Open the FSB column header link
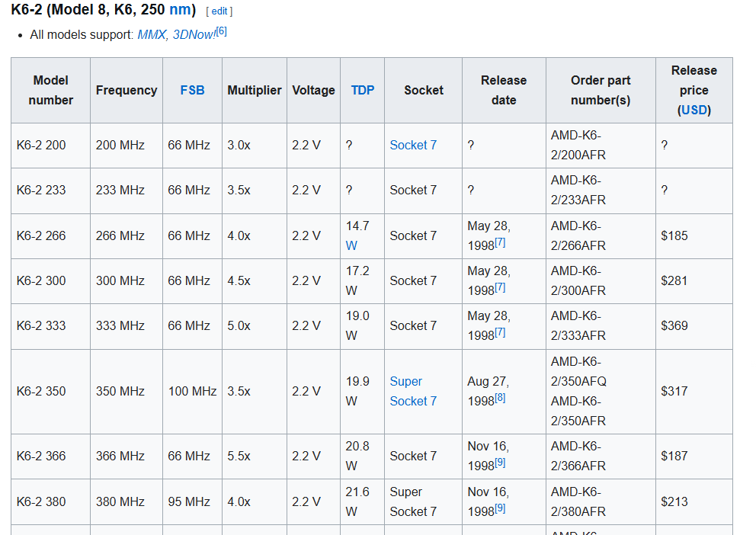Image resolution: width=756 pixels, height=535 pixels. pyautogui.click(x=192, y=90)
